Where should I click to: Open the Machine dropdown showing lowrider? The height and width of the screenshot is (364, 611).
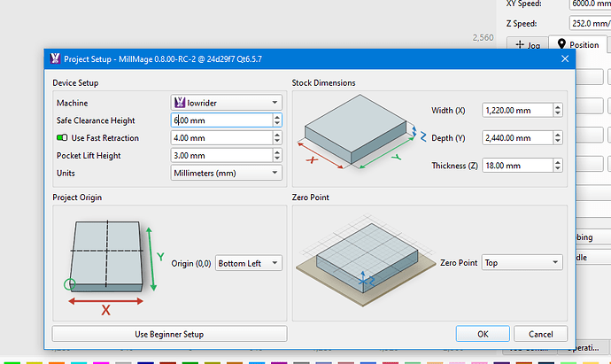coord(226,103)
